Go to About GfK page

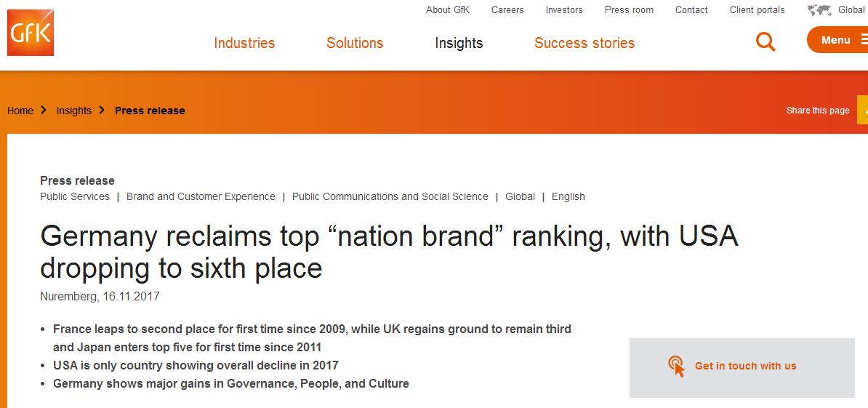(448, 10)
